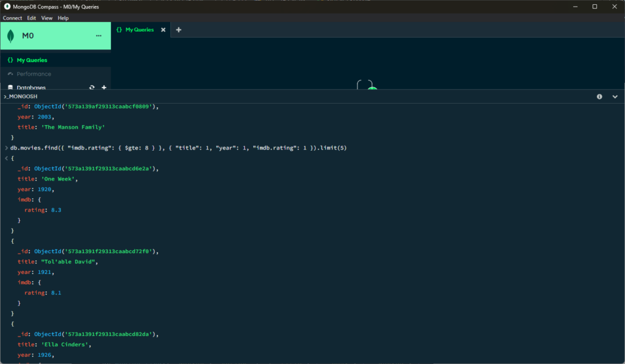Click the output arrow before first result brace
This screenshot has height=364, width=625.
[6, 159]
